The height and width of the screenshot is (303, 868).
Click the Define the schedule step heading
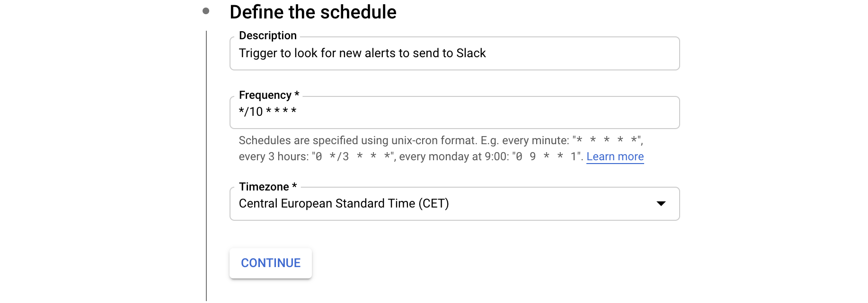pos(313,12)
